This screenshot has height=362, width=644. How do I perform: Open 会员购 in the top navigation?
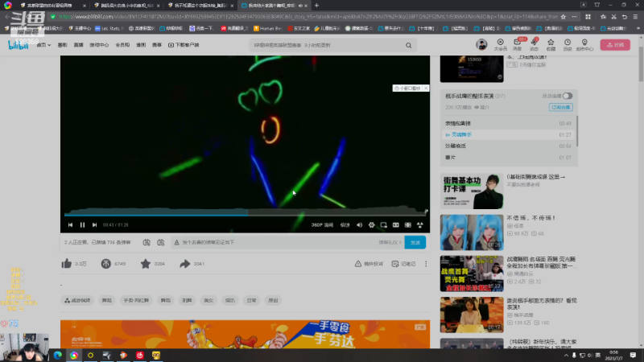tap(122, 45)
